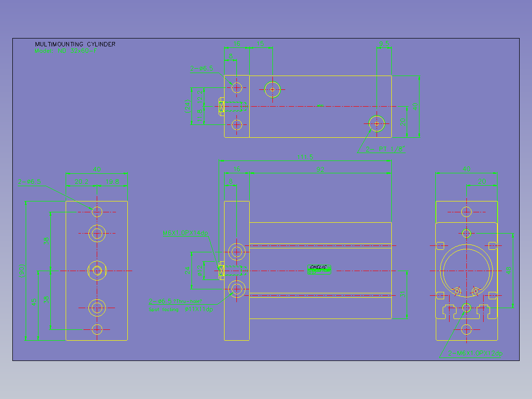Image resolution: width=532 pixels, height=399 pixels.
Task: Select the 2-φ6.5 Thru-hole annotation
Action: click(175, 301)
